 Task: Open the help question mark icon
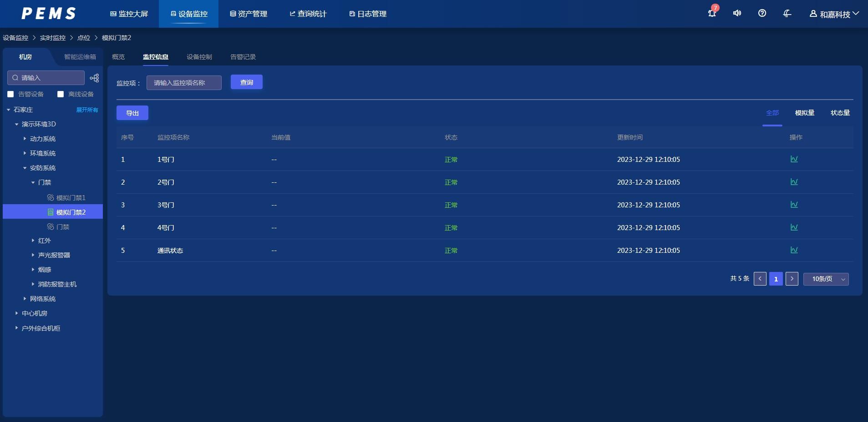[x=762, y=14]
